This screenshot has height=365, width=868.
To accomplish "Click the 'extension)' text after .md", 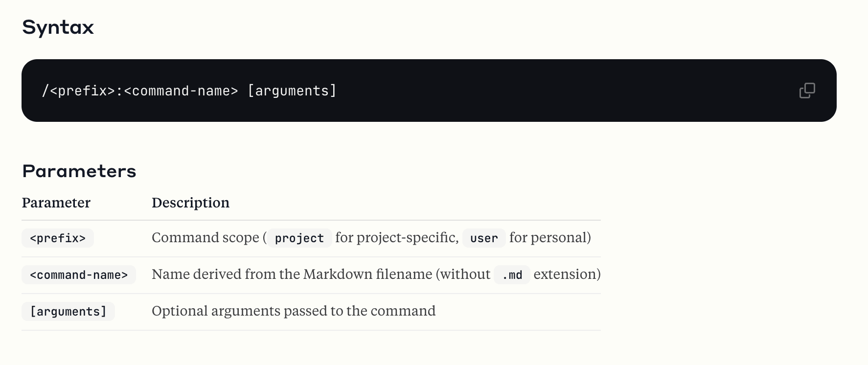I will pos(567,274).
